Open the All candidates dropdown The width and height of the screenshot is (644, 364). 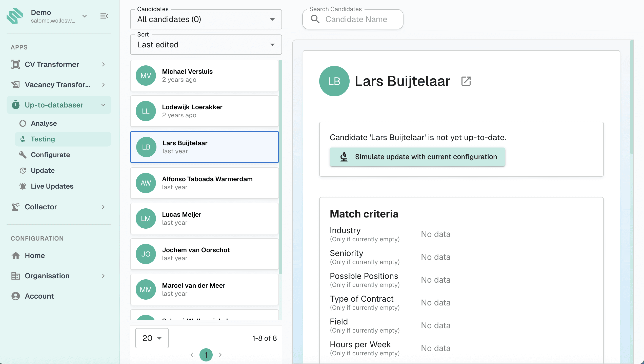click(206, 19)
